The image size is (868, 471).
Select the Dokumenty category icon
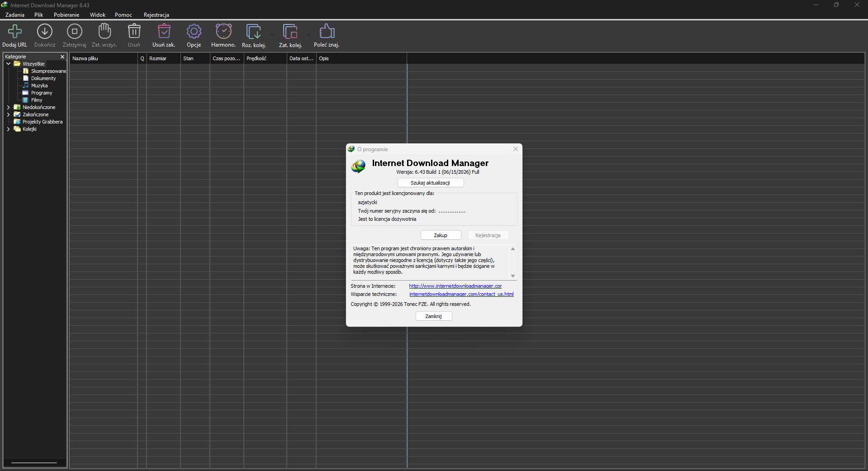pos(26,78)
